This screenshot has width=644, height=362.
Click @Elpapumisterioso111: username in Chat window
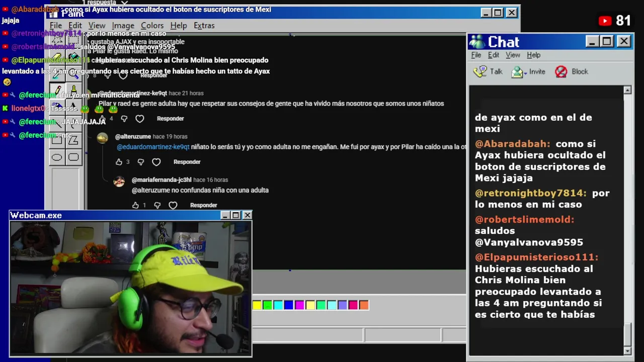pyautogui.click(x=536, y=257)
